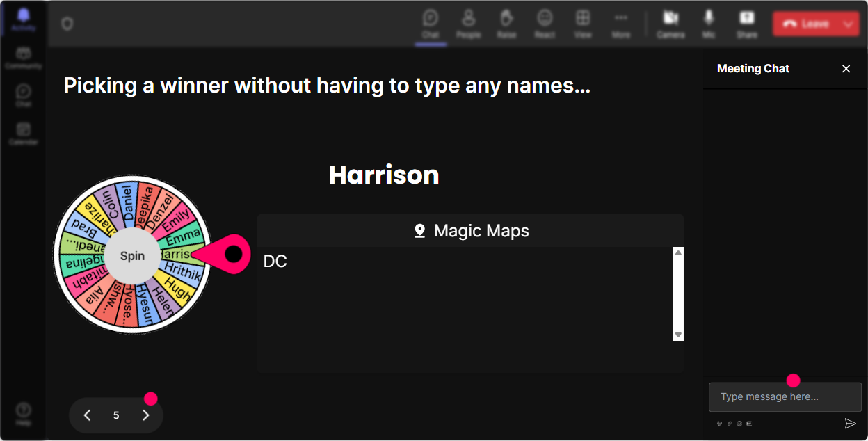This screenshot has height=441, width=868.
Task: Click the Magic Maps location pin icon
Action: (419, 231)
